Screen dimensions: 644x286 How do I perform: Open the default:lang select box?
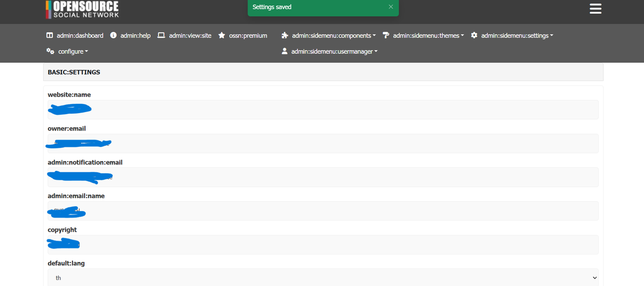(323, 277)
